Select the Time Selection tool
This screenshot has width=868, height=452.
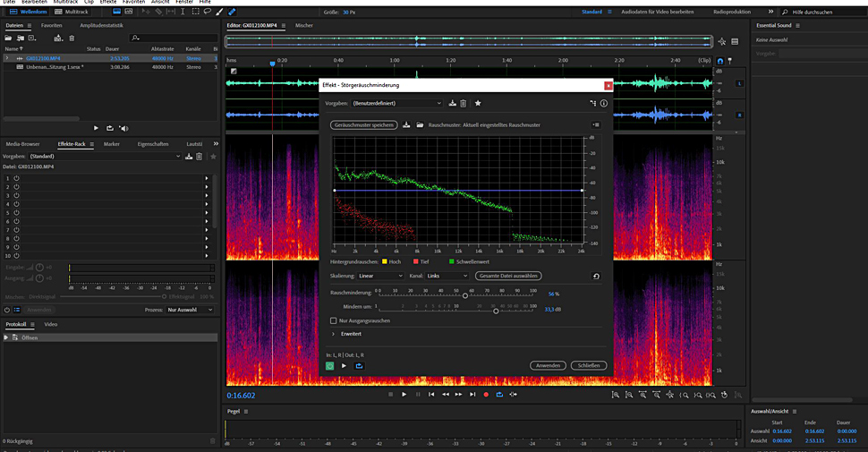tap(183, 12)
